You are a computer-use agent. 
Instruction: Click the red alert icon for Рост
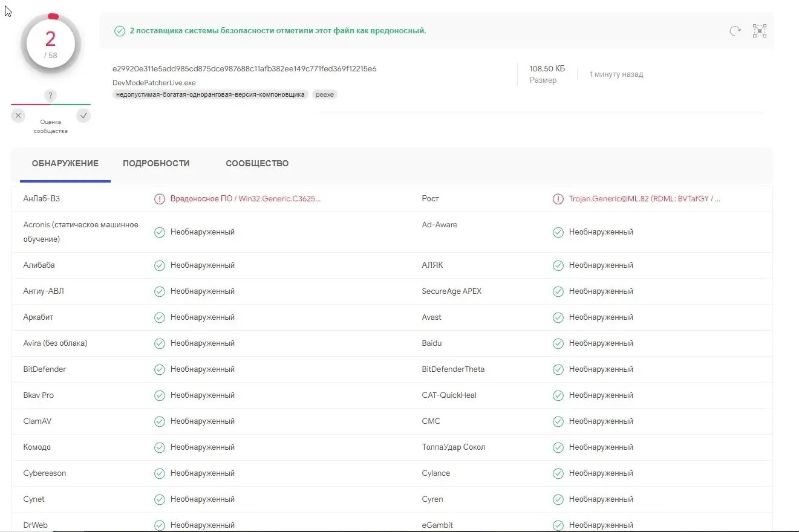(558, 199)
